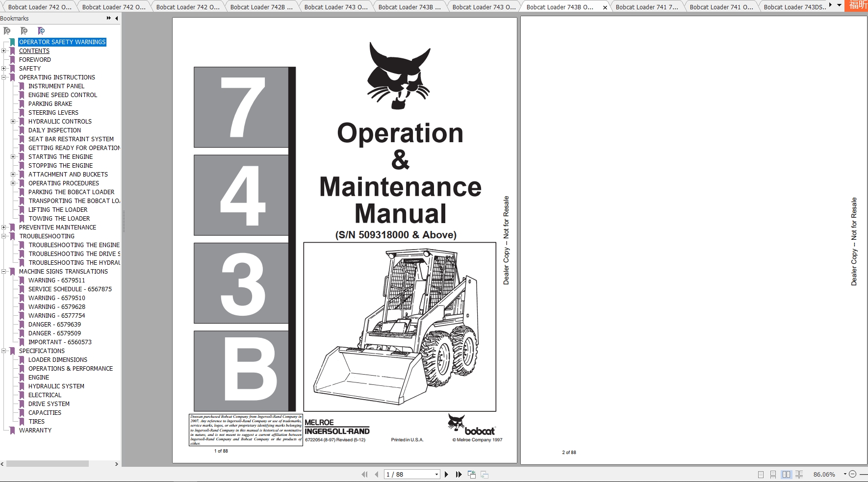Image resolution: width=868 pixels, height=482 pixels.
Task: Zoom out using the minus icon
Action: (853, 474)
